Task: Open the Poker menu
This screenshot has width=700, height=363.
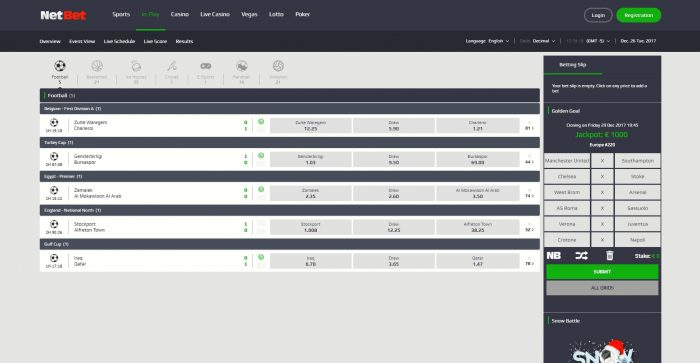Action: pyautogui.click(x=302, y=14)
